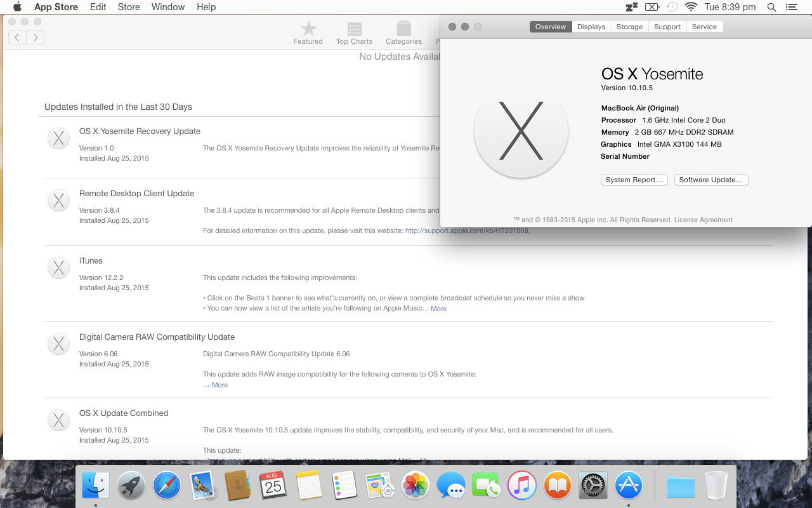Viewport: 812px width, 508px height.
Task: Click the OS X Update Combined icon
Action: 58,420
